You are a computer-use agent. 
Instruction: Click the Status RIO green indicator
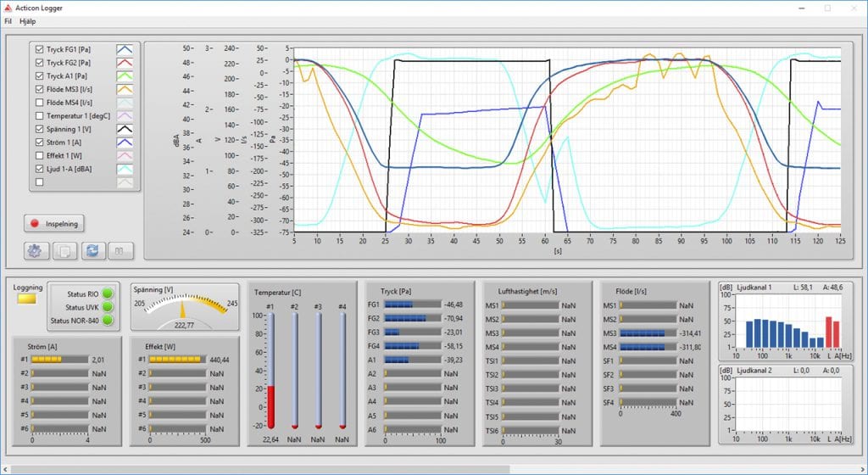pos(108,293)
